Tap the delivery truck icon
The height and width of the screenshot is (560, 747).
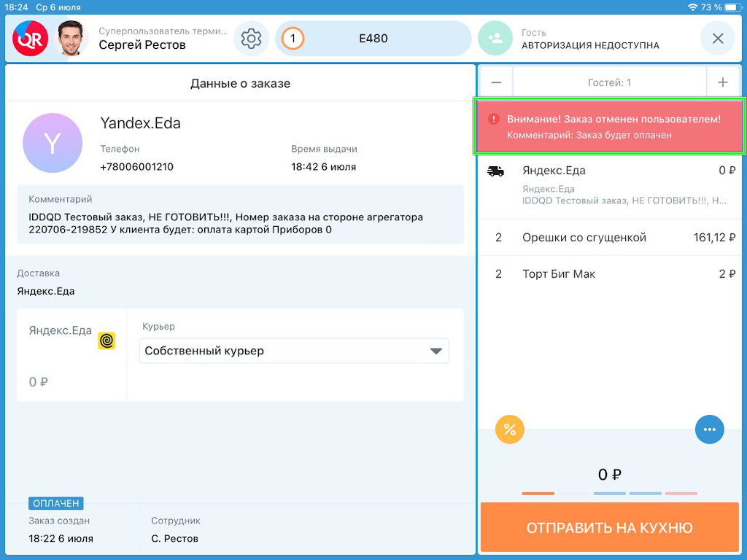[495, 171]
